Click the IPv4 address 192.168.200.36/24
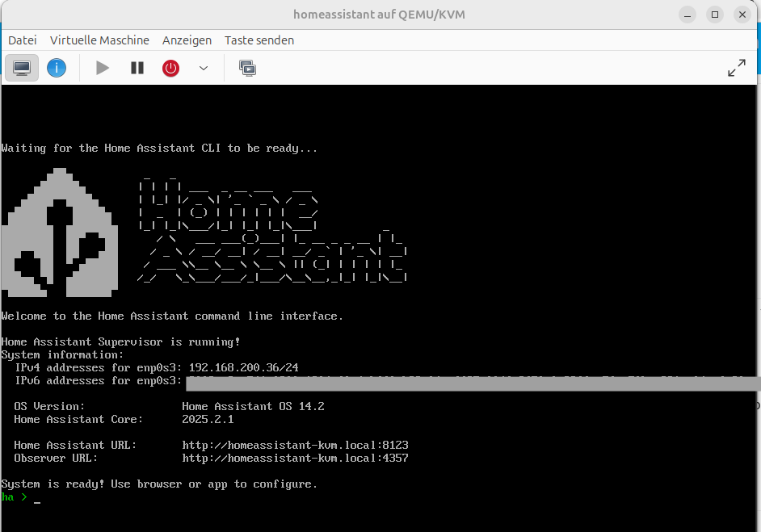 pyautogui.click(x=244, y=367)
